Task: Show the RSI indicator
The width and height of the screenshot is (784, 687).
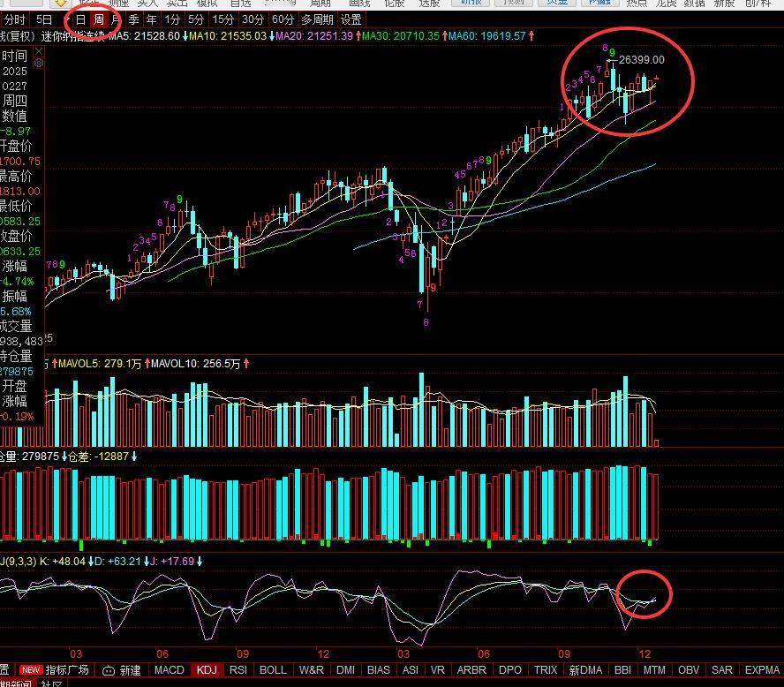Action: click(238, 670)
